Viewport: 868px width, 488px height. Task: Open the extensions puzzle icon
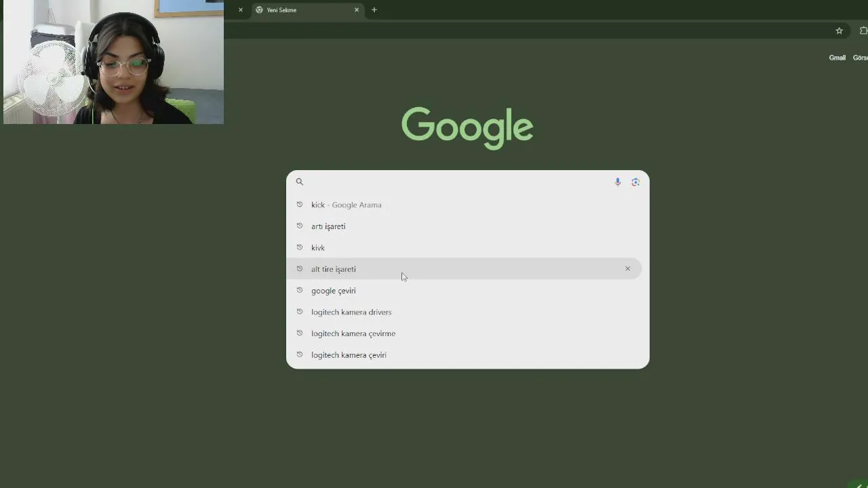pyautogui.click(x=863, y=30)
